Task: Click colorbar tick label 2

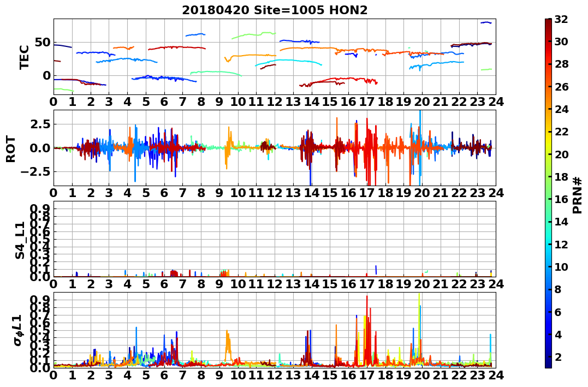Action: pyautogui.click(x=558, y=356)
